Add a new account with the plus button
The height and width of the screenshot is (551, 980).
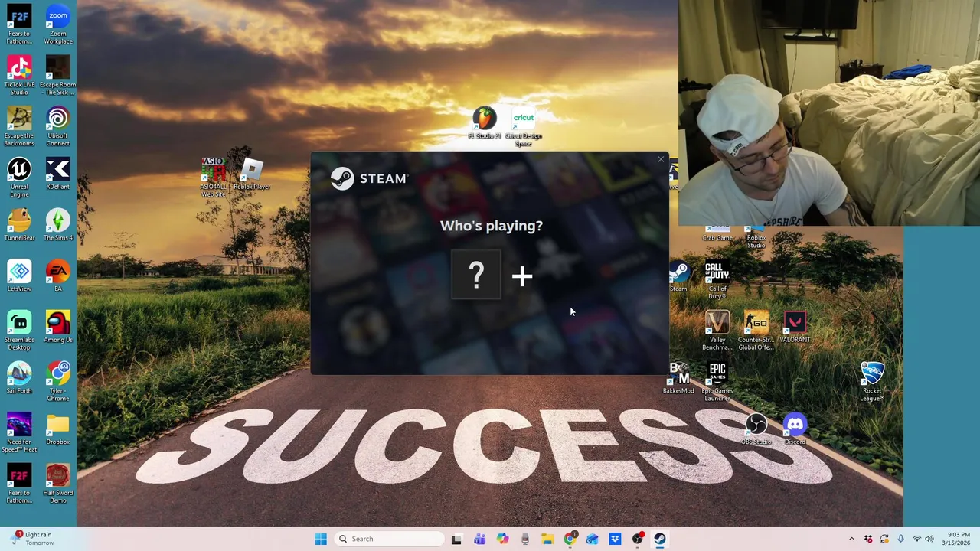tap(522, 276)
